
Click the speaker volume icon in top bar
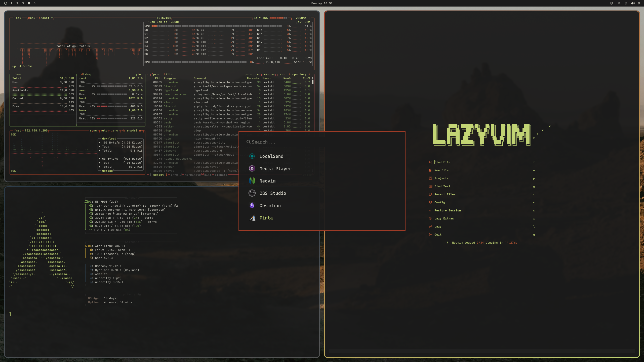click(633, 3)
